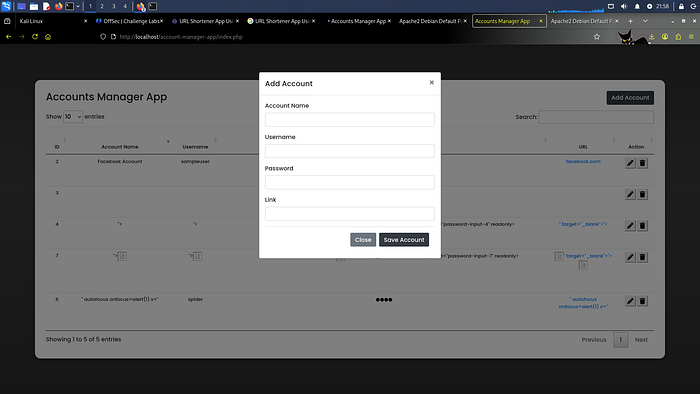This screenshot has height=394, width=700.
Task: Click pagination page number 1
Action: pos(620,340)
